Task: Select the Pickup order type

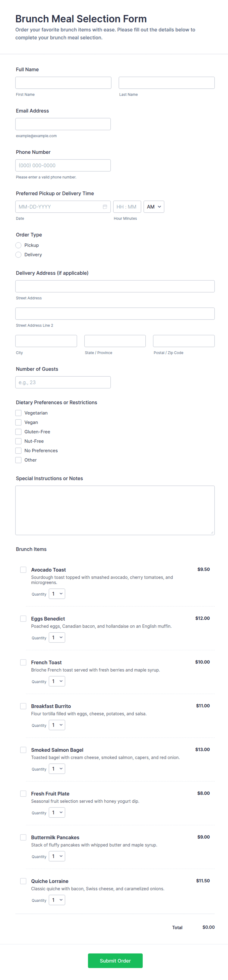Action: (x=18, y=245)
